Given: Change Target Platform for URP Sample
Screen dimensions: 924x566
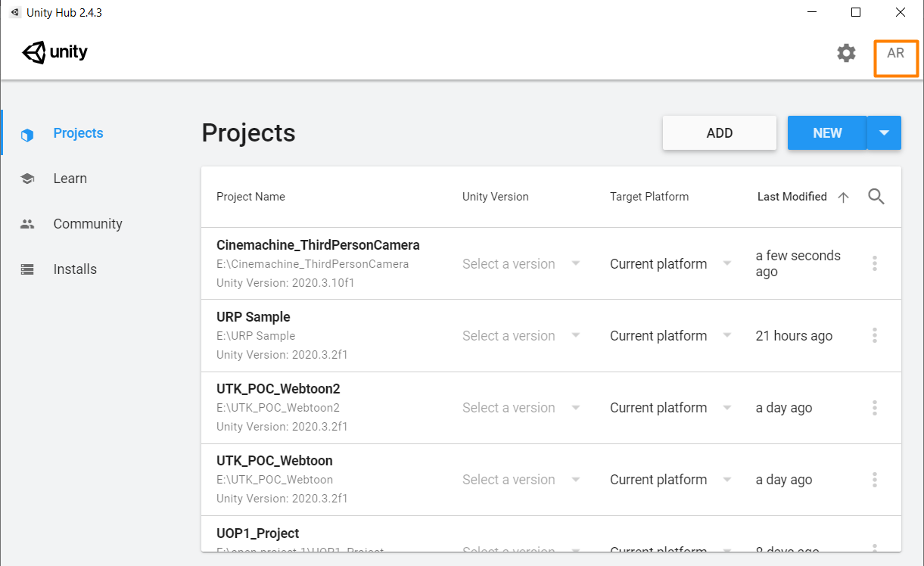Looking at the screenshot, I should pyautogui.click(x=670, y=336).
